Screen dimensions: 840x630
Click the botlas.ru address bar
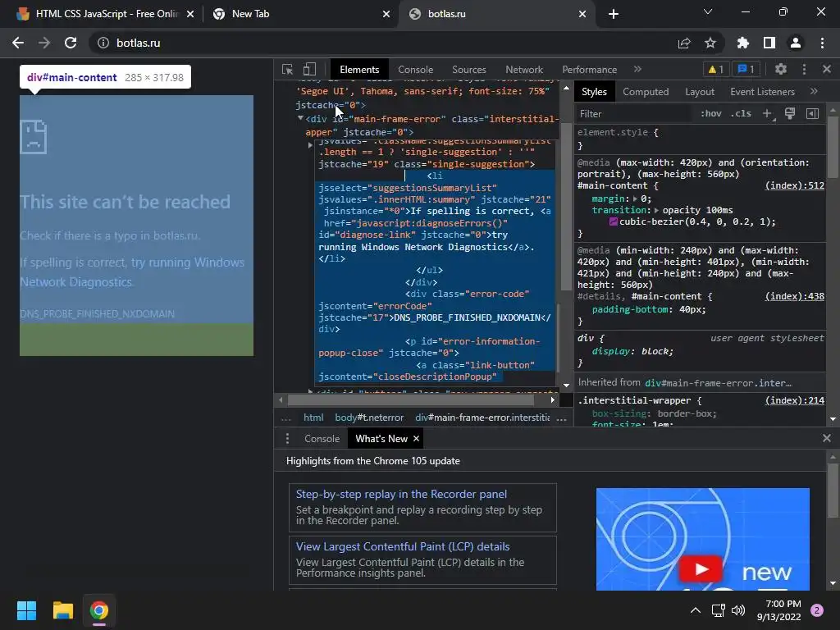pyautogui.click(x=386, y=43)
